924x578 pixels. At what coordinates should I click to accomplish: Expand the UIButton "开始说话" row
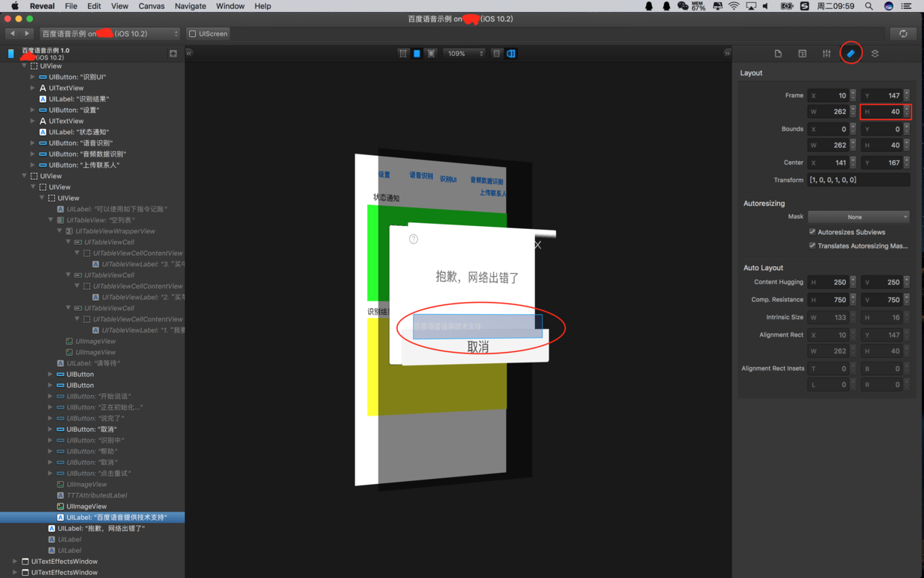pos(51,396)
